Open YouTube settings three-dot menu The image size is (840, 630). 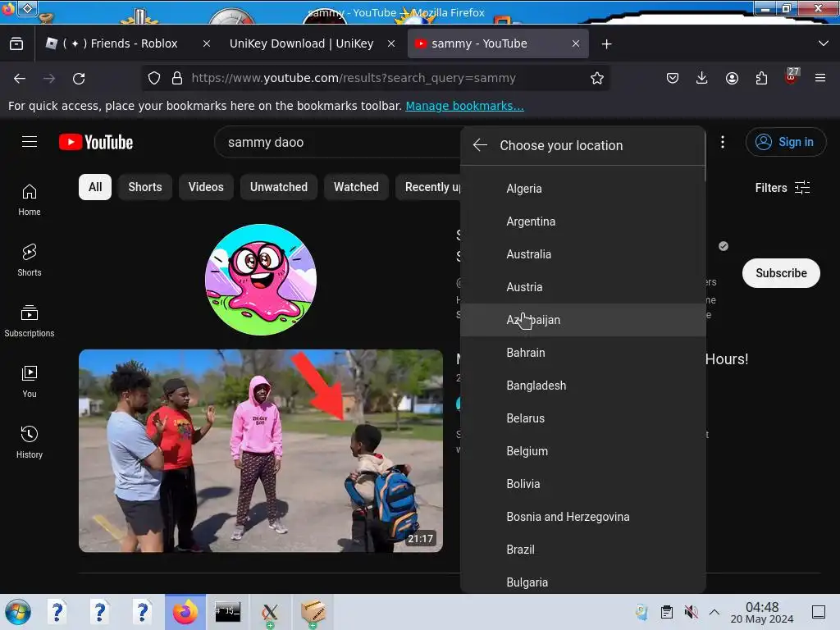click(x=723, y=142)
